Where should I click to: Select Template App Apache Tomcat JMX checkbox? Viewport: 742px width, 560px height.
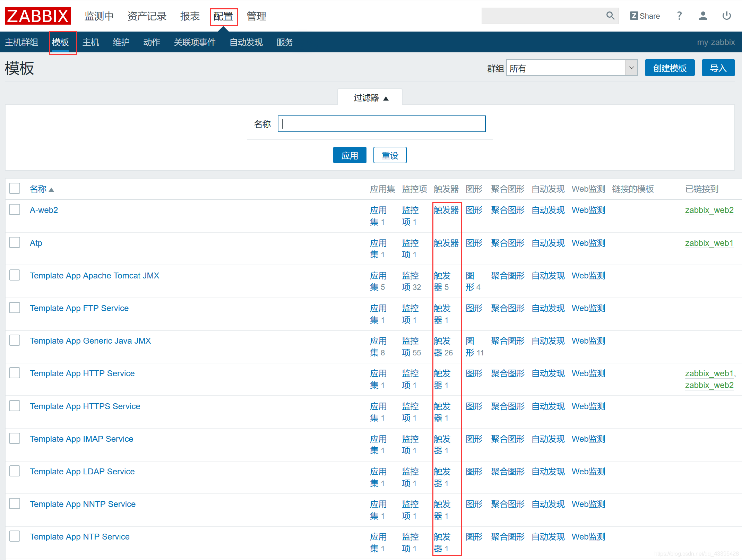[x=15, y=275]
